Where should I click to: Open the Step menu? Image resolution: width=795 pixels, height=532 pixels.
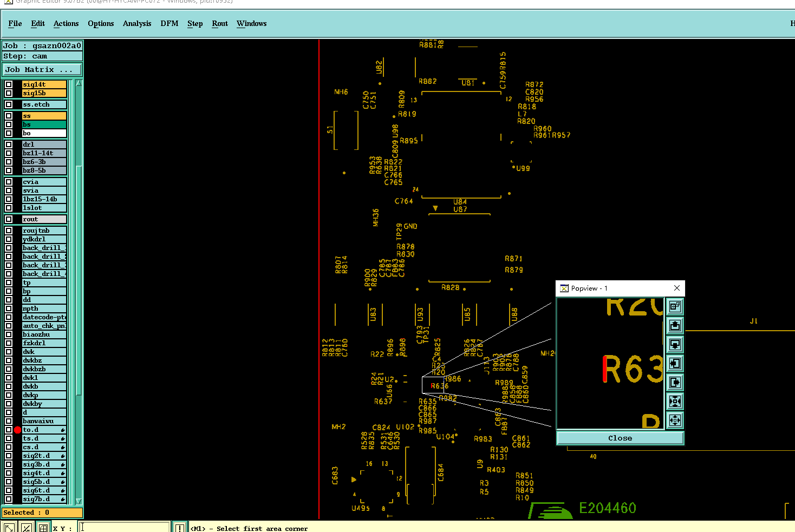click(195, 23)
